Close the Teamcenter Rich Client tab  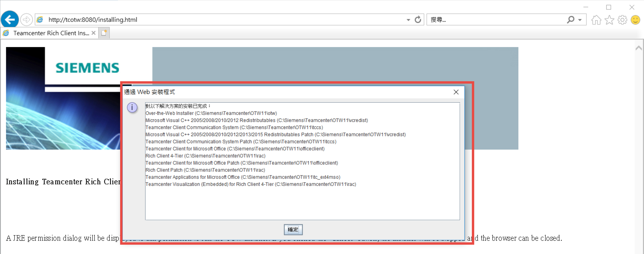(x=93, y=33)
